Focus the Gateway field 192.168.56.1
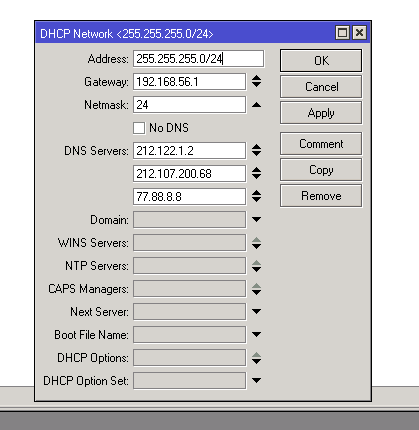This screenshot has width=419, height=430. coord(189,82)
